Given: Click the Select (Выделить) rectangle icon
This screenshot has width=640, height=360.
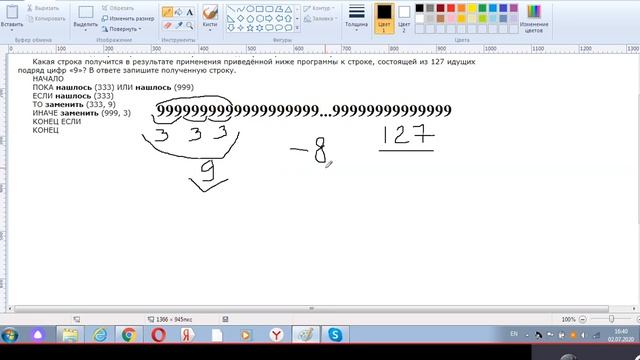Looking at the screenshot, I should click(86, 12).
